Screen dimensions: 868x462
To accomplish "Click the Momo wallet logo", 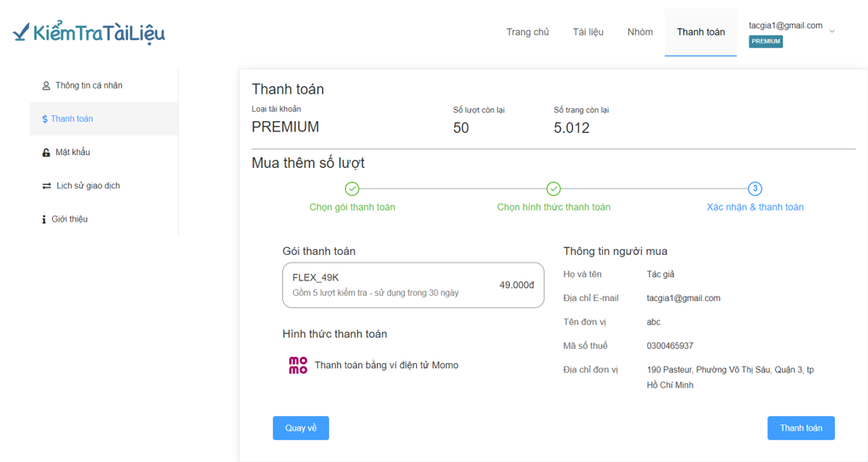I will click(x=298, y=365).
